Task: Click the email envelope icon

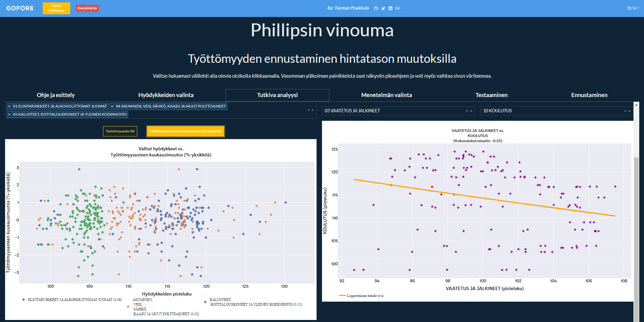Action: tap(398, 8)
